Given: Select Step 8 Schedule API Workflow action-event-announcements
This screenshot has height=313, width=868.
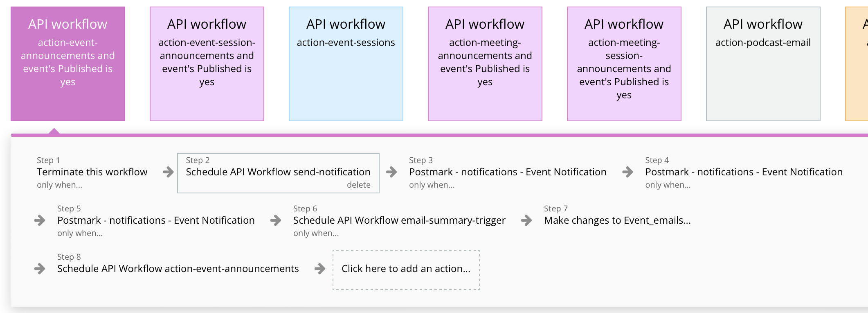Looking at the screenshot, I should click(x=178, y=269).
